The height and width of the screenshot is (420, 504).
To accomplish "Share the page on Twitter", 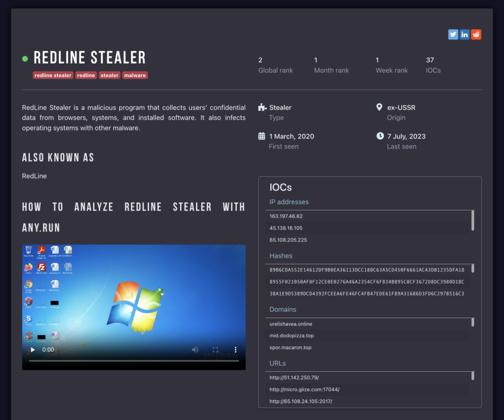I will point(453,34).
